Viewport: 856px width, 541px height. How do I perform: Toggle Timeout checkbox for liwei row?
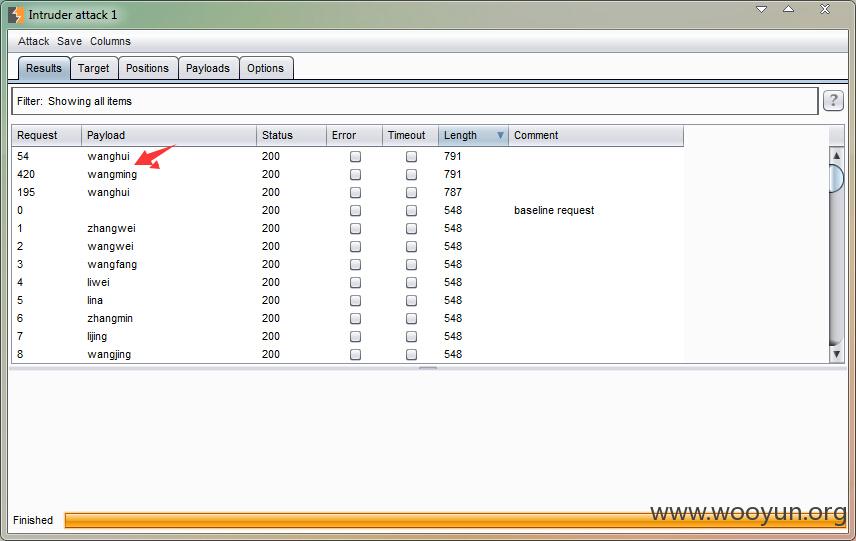(411, 283)
